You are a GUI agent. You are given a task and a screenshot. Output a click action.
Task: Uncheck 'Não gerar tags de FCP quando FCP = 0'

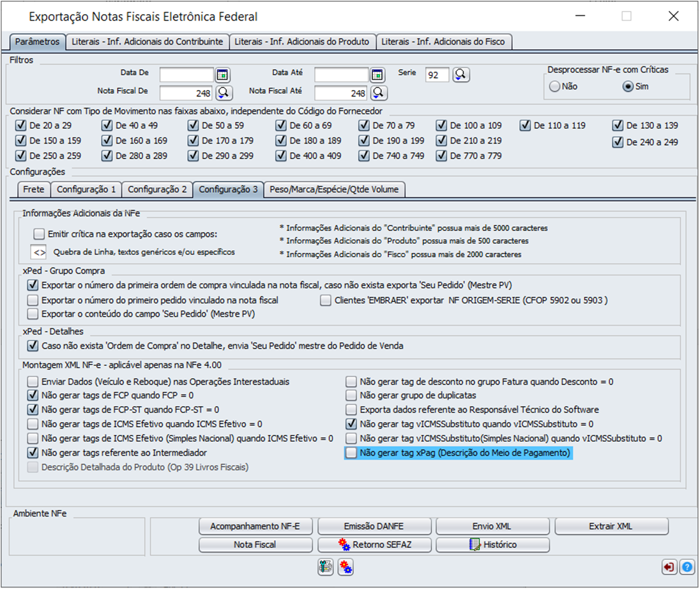coord(33,395)
